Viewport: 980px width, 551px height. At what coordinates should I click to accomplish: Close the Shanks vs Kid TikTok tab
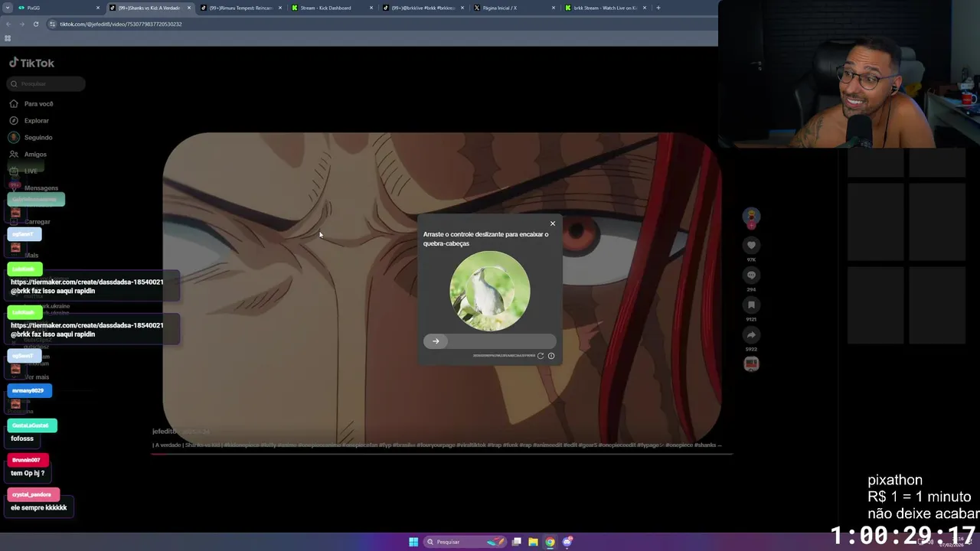pyautogui.click(x=189, y=8)
